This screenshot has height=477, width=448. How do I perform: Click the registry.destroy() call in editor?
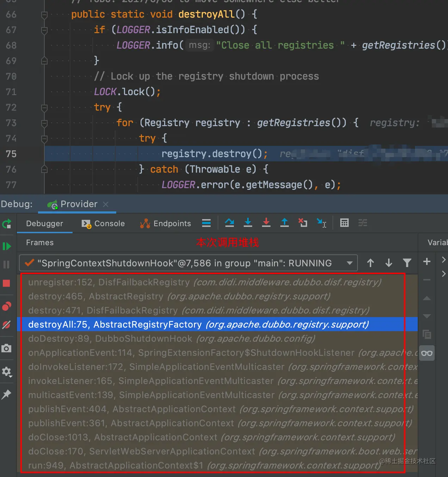click(x=214, y=154)
